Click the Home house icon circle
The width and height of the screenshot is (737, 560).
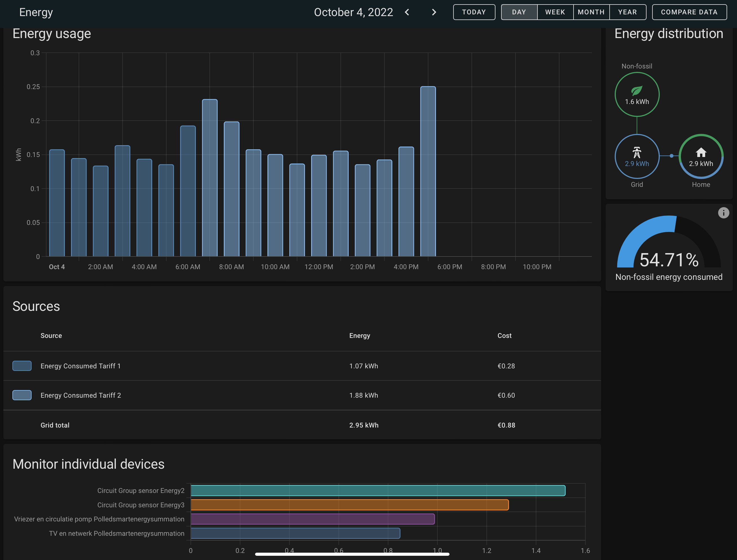coord(701,156)
